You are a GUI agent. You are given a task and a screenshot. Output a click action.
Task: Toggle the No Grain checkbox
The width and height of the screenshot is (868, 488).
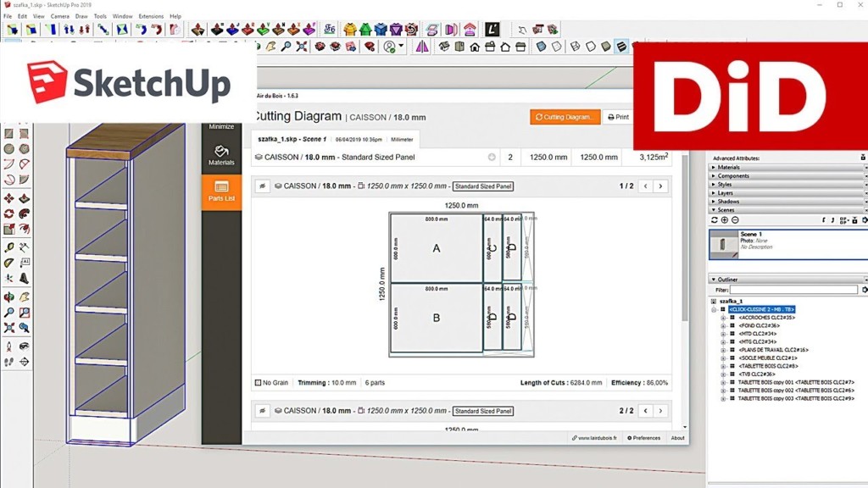[x=259, y=383]
